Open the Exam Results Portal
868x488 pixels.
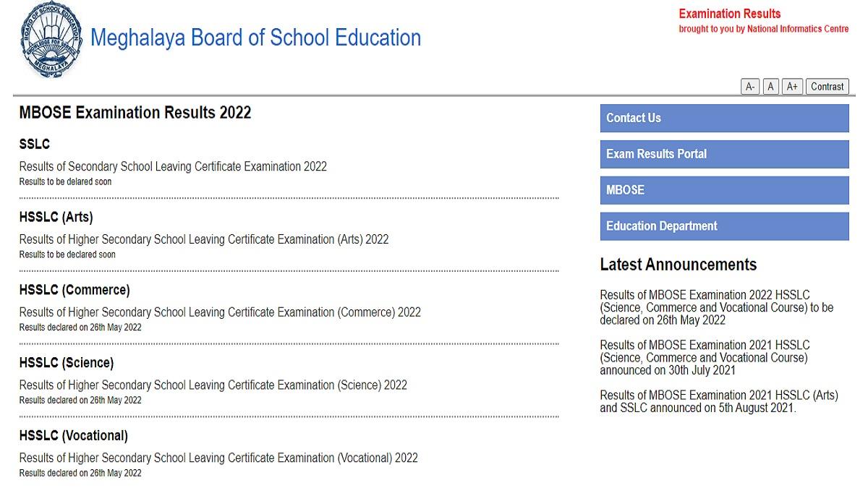[723, 154]
